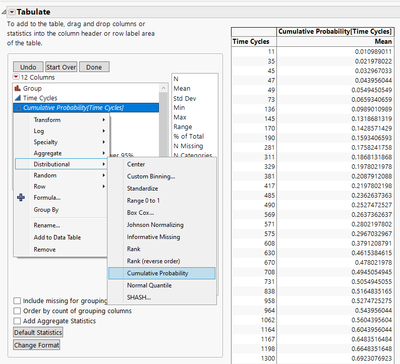
Task: Click the column list scrollbar
Action: point(163,124)
